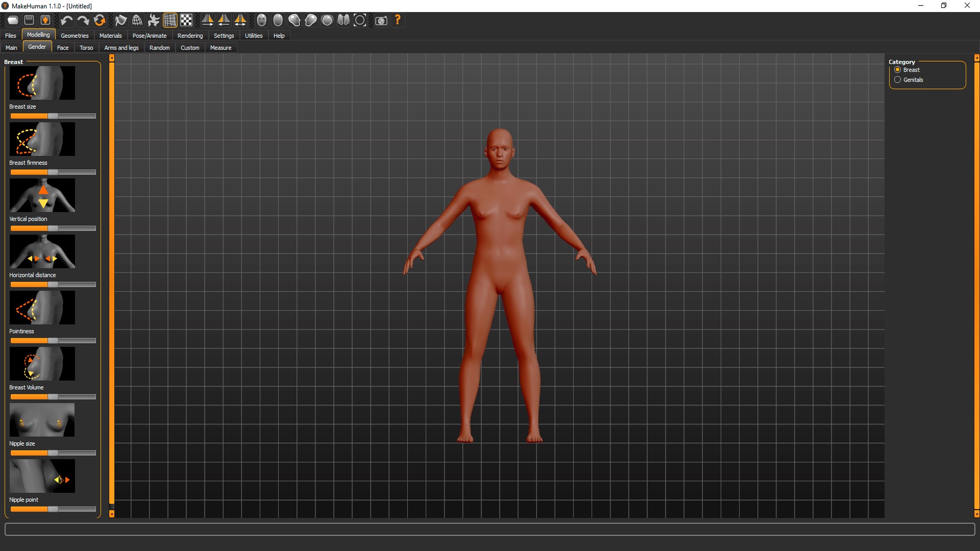Image resolution: width=980 pixels, height=551 pixels.
Task: Redo the last undone change
Action: (83, 20)
